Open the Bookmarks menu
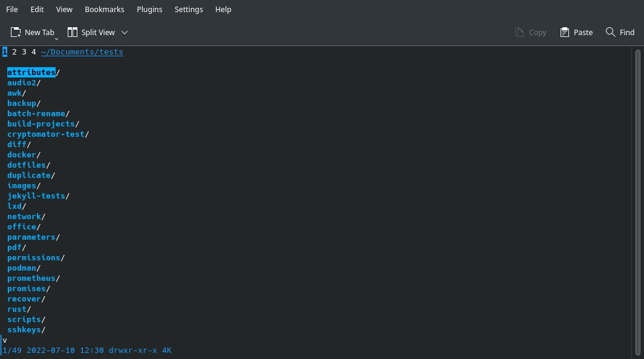The image size is (644, 359). 105,9
